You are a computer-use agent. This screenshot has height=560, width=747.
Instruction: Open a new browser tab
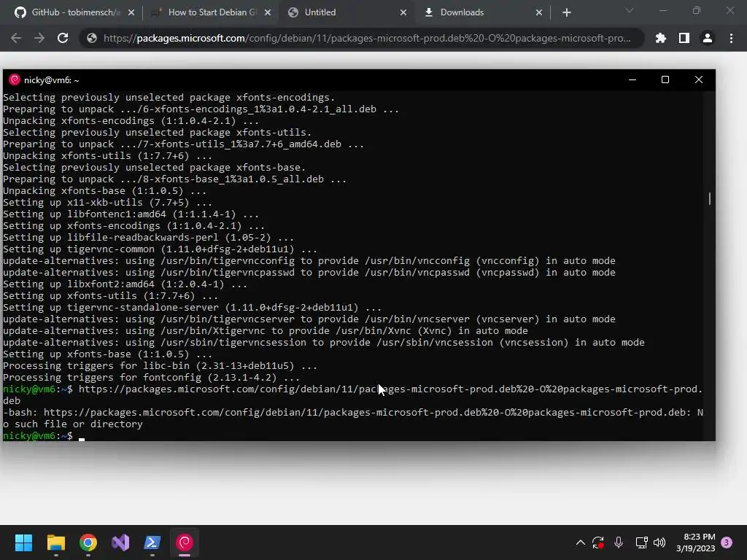(x=566, y=12)
